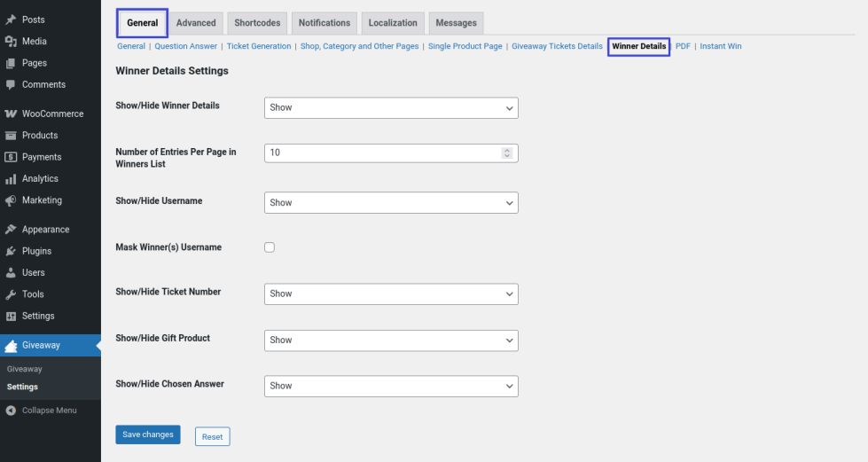Enable the Mask Winner(s) Username checkbox
Screen dimensions: 868x462
point(270,247)
